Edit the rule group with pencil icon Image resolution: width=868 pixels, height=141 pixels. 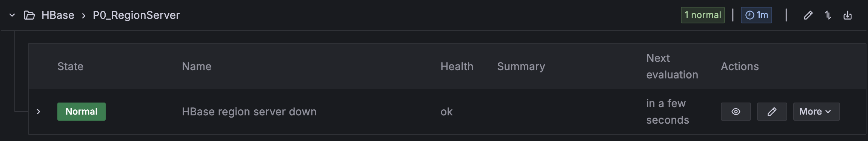[x=808, y=15]
